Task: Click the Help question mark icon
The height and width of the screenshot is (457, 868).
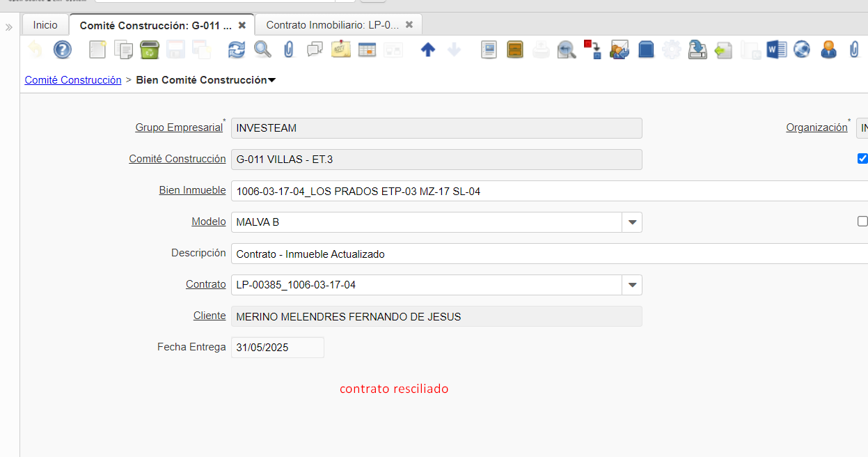Action: pos(63,49)
